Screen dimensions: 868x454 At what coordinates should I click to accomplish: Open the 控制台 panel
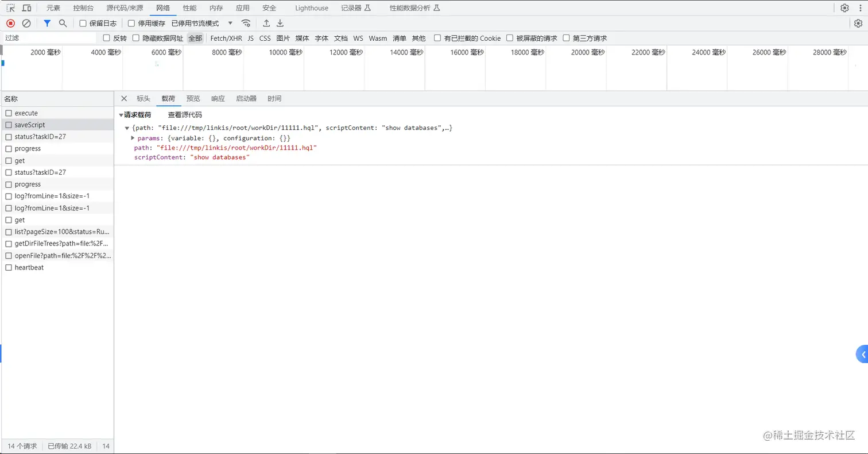pyautogui.click(x=84, y=8)
